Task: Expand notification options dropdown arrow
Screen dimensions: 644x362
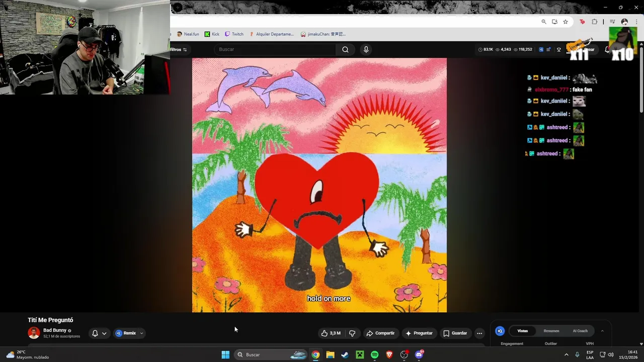Action: pyautogui.click(x=104, y=333)
